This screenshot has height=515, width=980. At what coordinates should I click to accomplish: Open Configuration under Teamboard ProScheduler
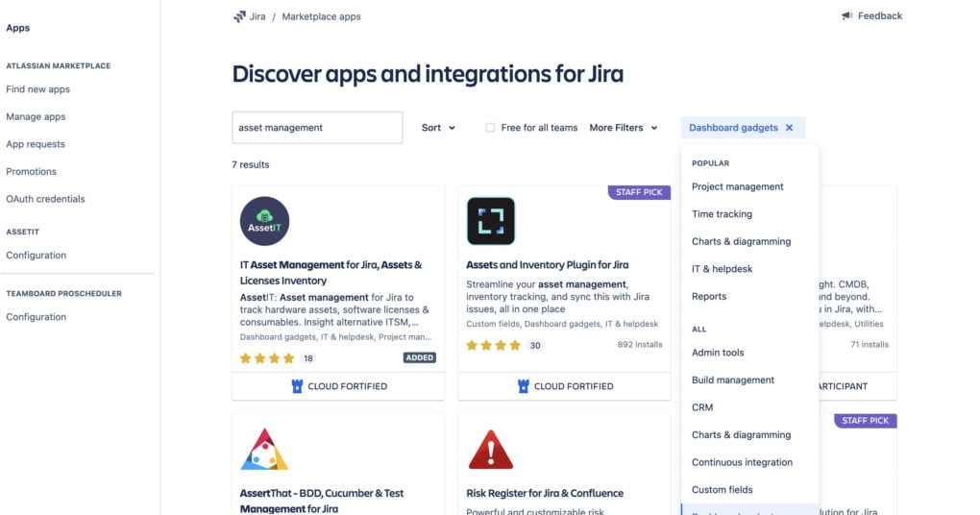click(x=37, y=317)
